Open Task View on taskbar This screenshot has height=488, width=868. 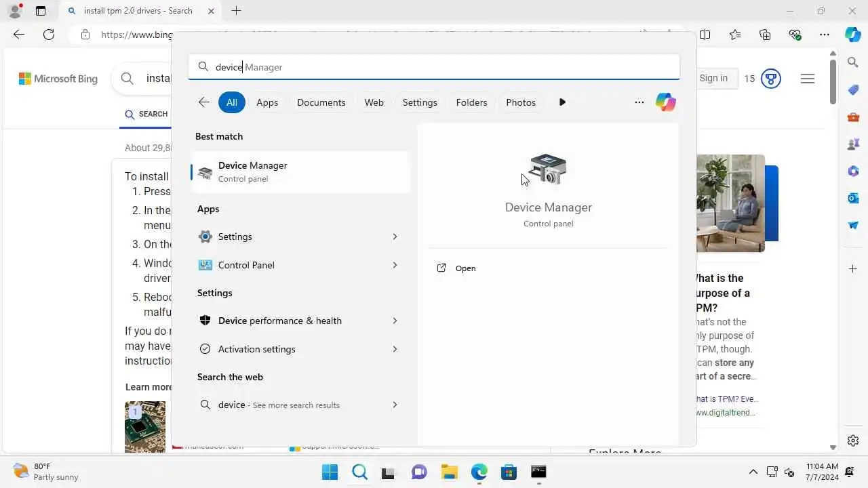(388, 472)
